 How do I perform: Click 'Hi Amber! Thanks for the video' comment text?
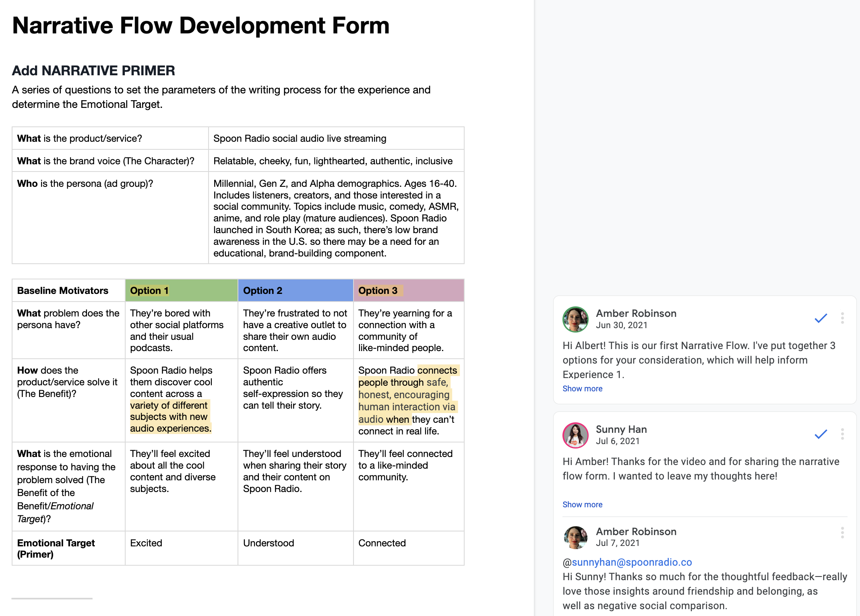click(x=701, y=469)
